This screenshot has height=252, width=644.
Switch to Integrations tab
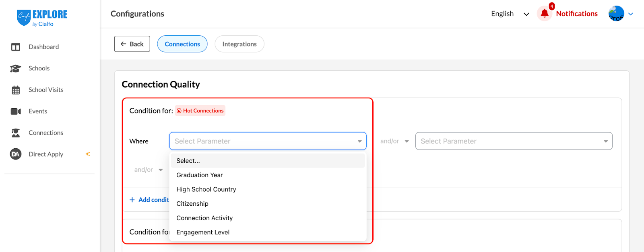tap(239, 44)
